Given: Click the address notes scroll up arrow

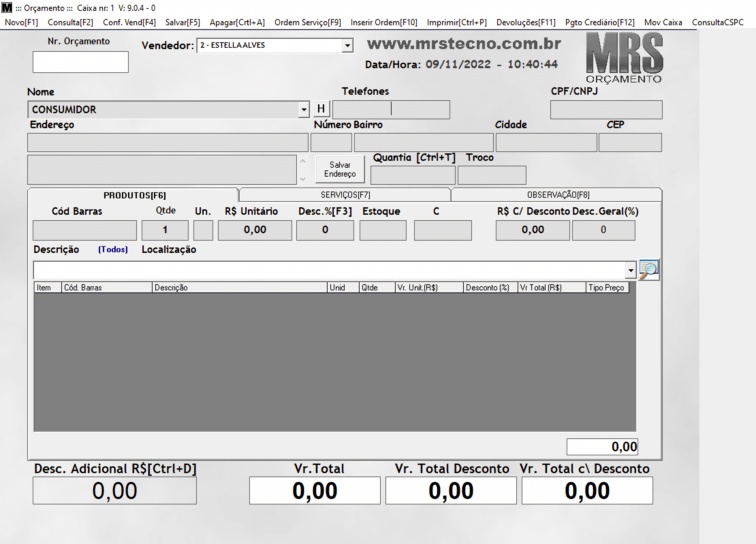Looking at the screenshot, I should tap(303, 161).
